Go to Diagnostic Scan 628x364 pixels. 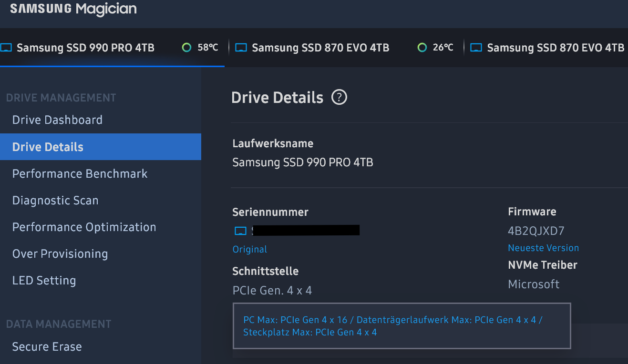point(55,201)
